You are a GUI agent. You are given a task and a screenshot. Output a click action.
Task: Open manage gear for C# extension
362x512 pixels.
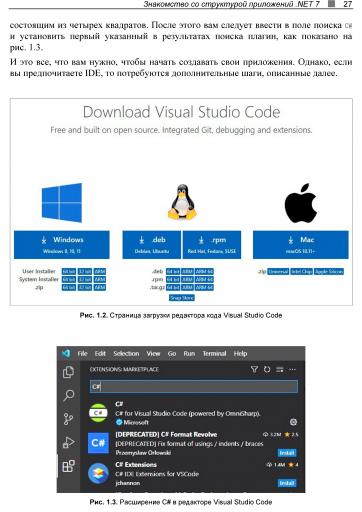[293, 422]
